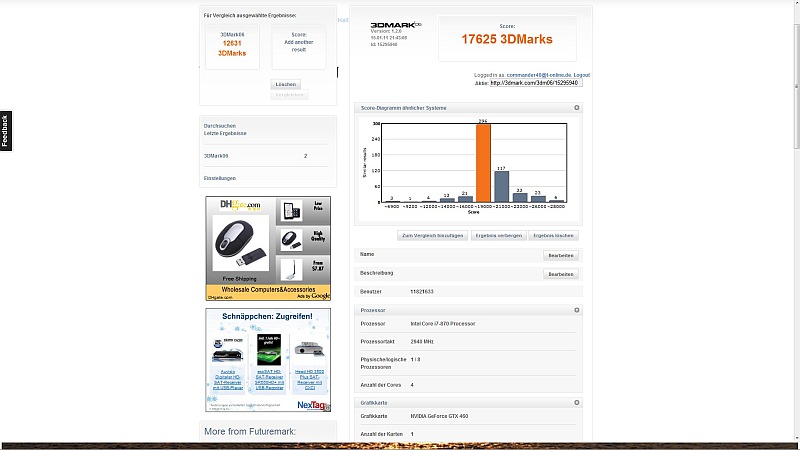Click the NVIDIA GeForce GTX 460 text
This screenshot has height=450, width=800.
439,416
